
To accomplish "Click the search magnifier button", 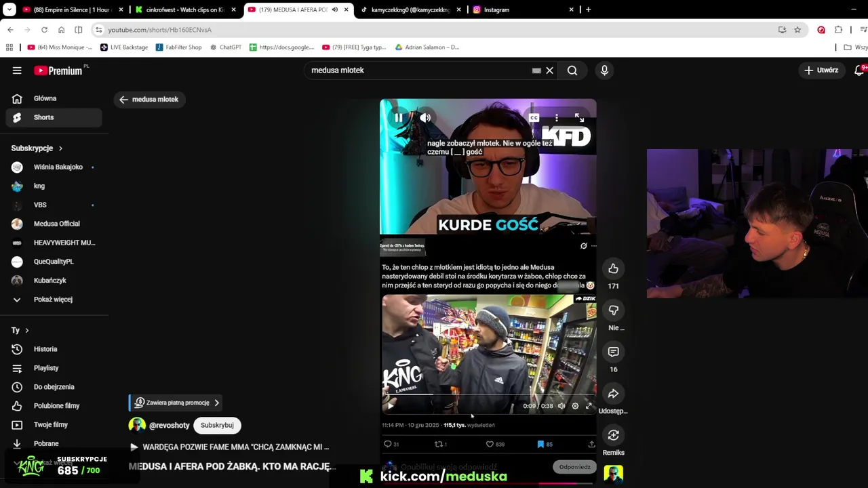I will point(572,70).
